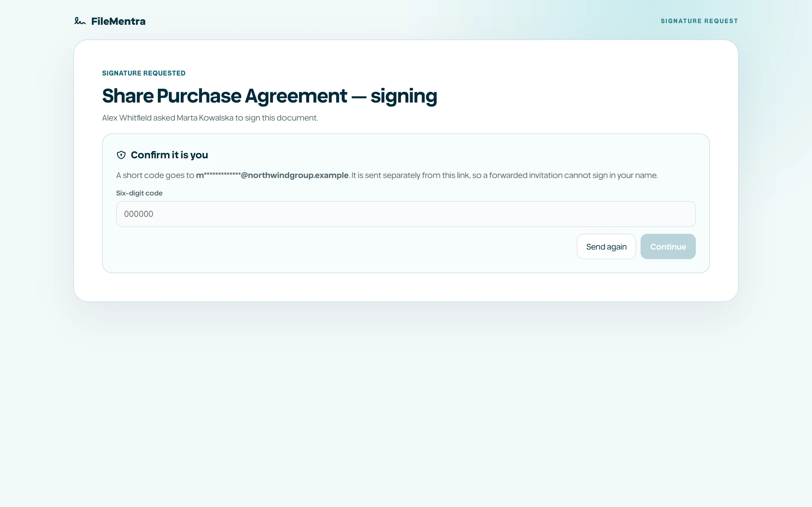Screen dimensions: 812x507
Task: Click the shield icon beside Confirm it is you
Action: click(x=121, y=155)
